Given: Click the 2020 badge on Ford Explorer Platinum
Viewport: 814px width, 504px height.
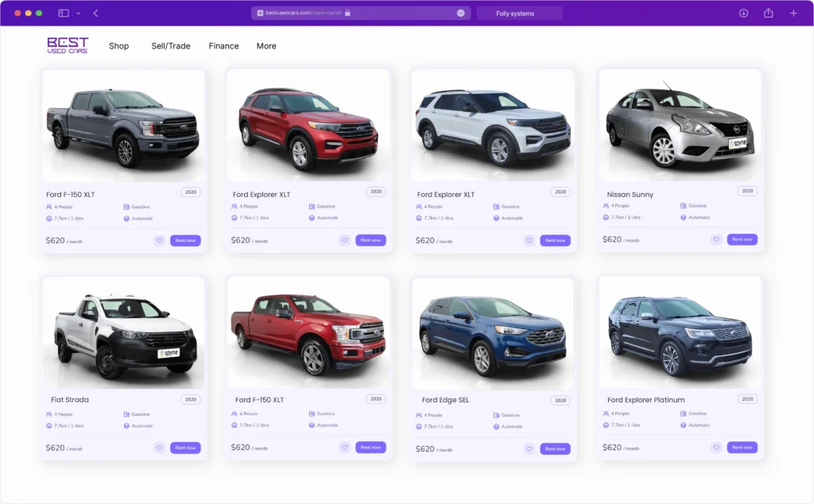Looking at the screenshot, I should pyautogui.click(x=747, y=398).
